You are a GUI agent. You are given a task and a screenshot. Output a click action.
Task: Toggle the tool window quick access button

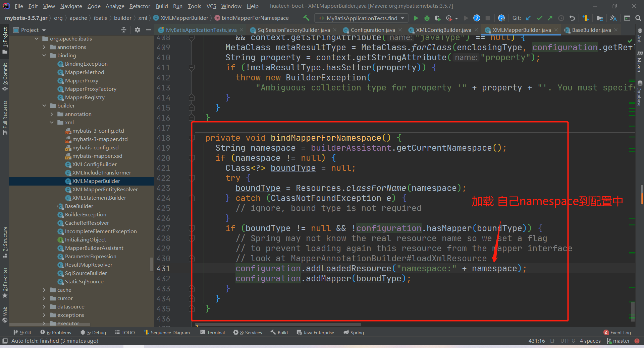pos(5,341)
